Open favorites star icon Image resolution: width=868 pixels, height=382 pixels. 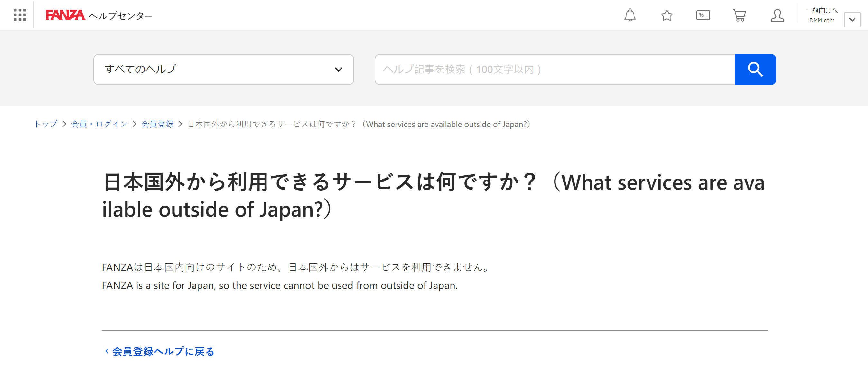667,15
